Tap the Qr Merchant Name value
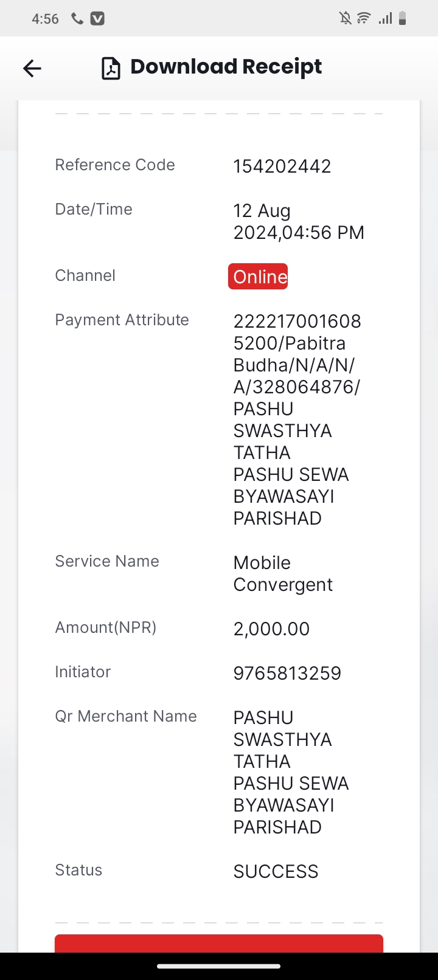This screenshot has height=980, width=438. [291, 772]
